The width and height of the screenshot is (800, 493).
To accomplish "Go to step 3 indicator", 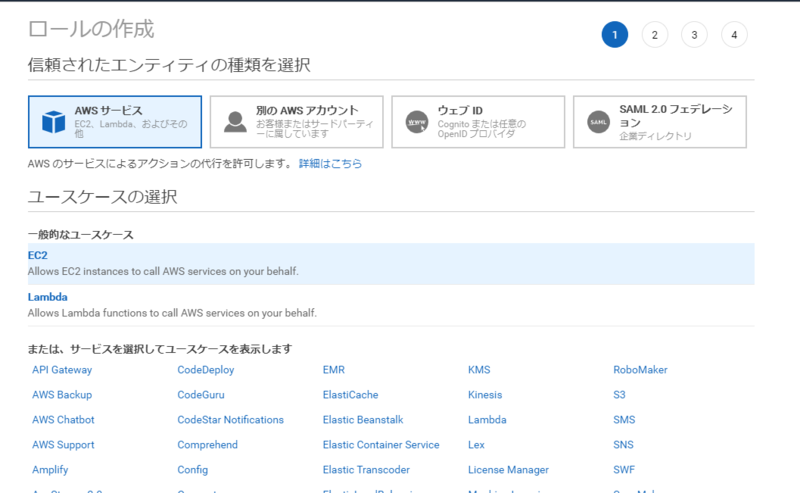I will 694,35.
